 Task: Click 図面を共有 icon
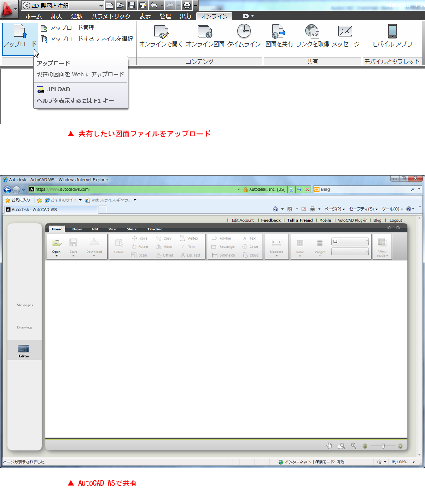point(279,35)
